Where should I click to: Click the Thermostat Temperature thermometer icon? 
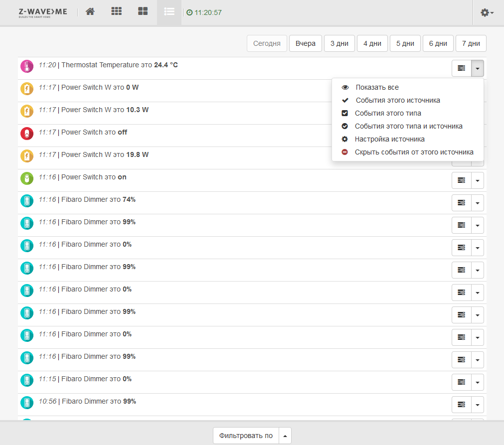(x=27, y=66)
